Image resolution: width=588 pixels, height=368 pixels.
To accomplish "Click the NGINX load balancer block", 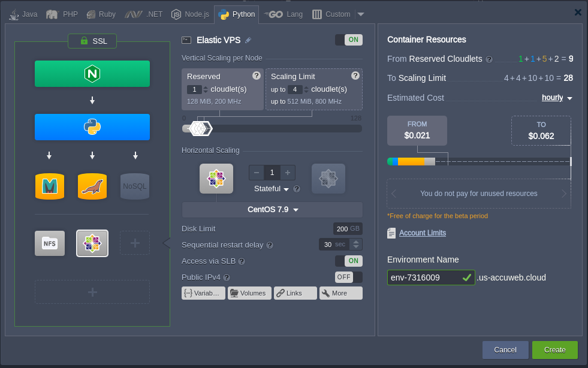I will [x=92, y=74].
